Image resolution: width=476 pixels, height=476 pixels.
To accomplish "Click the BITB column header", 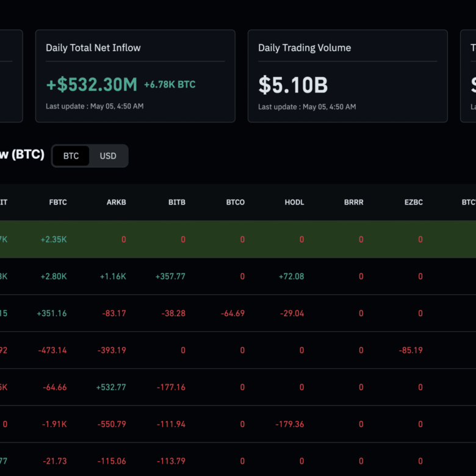I will click(177, 202).
